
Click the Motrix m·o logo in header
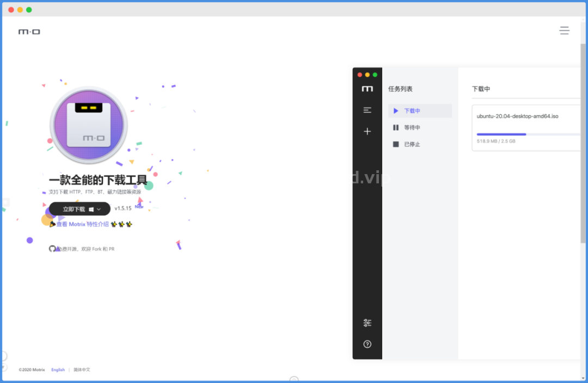(x=29, y=32)
